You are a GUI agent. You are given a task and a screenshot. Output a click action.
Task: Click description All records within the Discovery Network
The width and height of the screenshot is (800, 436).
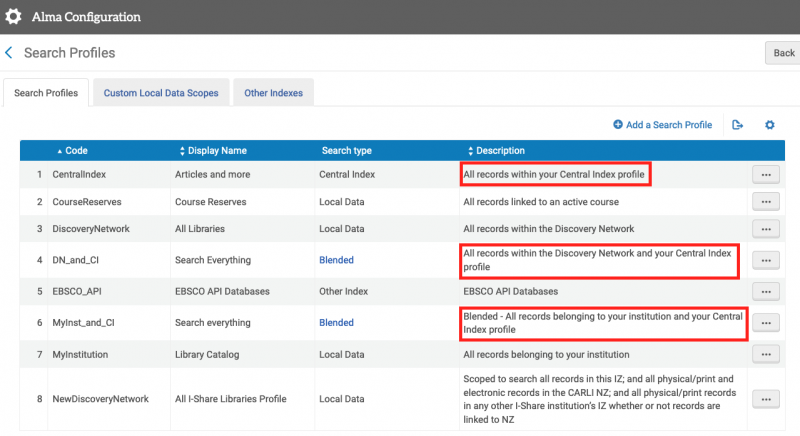[548, 229]
